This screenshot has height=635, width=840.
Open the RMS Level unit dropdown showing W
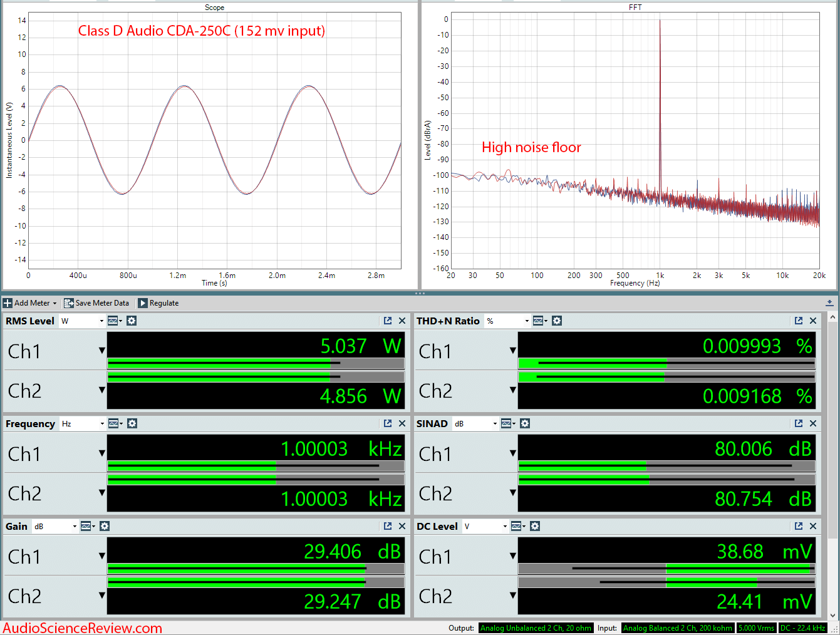(x=82, y=321)
